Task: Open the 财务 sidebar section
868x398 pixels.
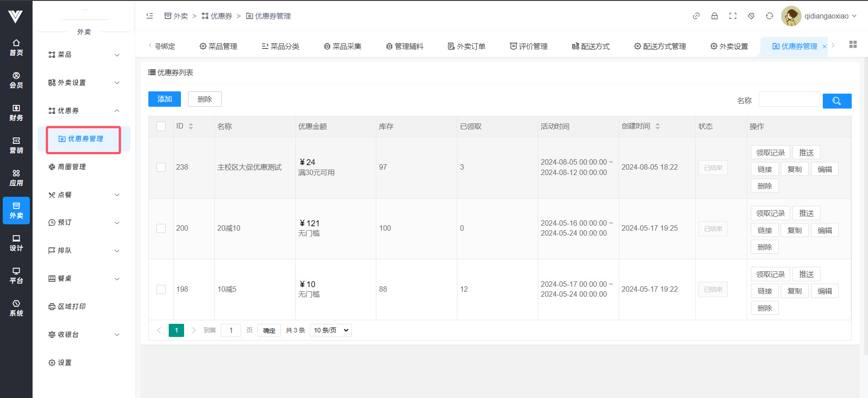Action: click(x=16, y=113)
